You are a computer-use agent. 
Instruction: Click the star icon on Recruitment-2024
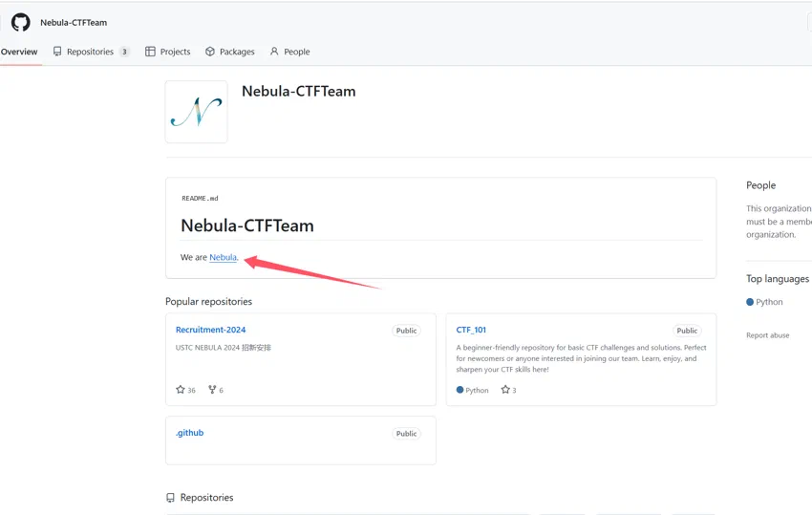(181, 389)
